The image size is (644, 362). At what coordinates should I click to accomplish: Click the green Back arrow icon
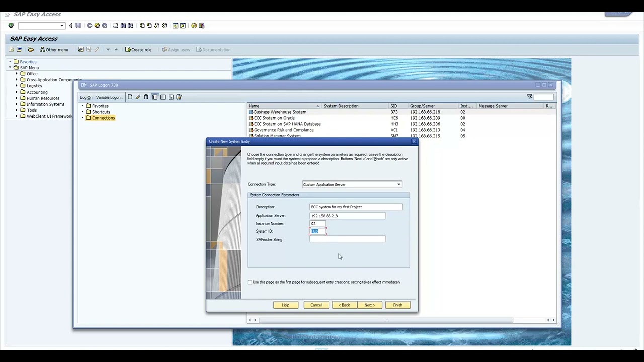coord(90,25)
